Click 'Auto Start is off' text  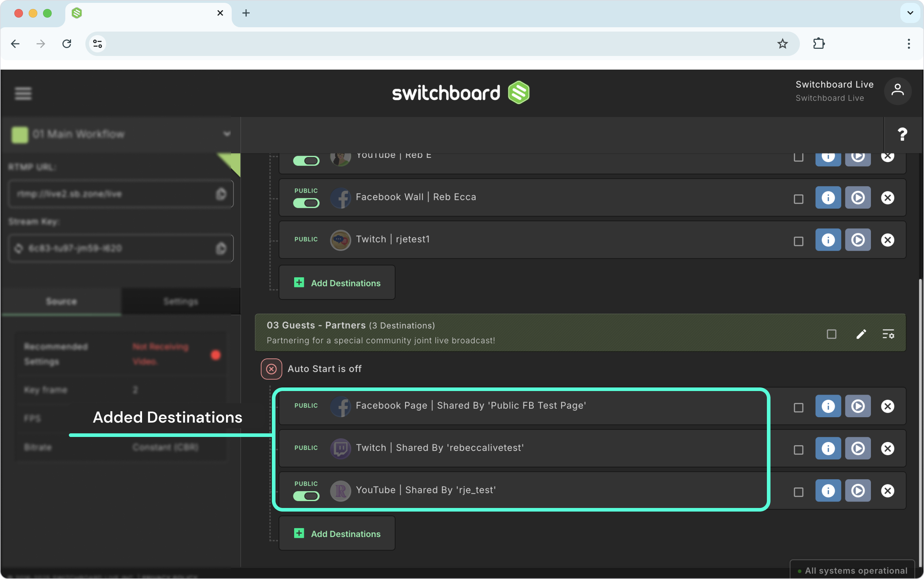[324, 369]
